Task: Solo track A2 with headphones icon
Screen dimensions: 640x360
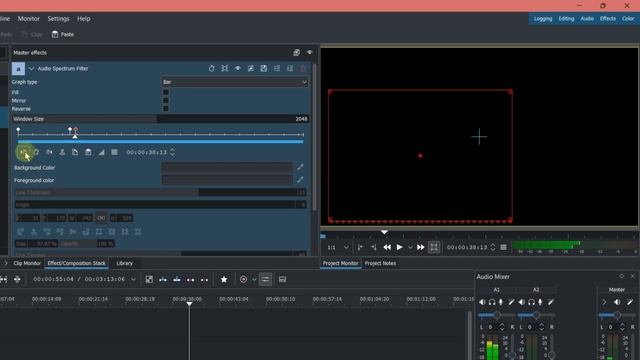Action: pos(531,302)
